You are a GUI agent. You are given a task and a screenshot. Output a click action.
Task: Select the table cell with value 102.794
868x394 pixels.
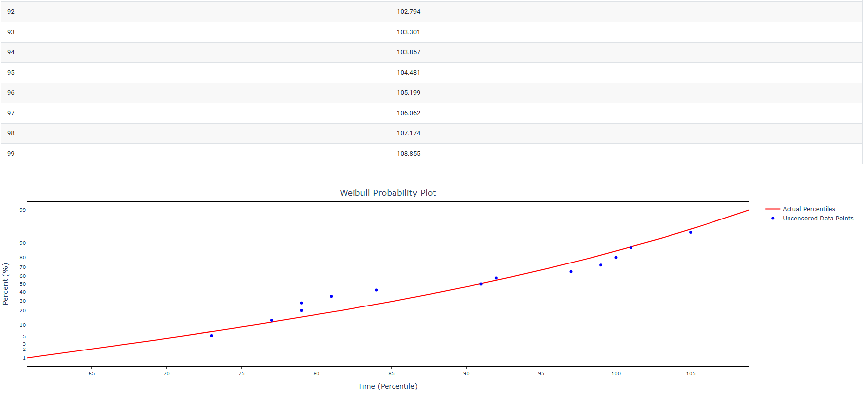point(409,12)
